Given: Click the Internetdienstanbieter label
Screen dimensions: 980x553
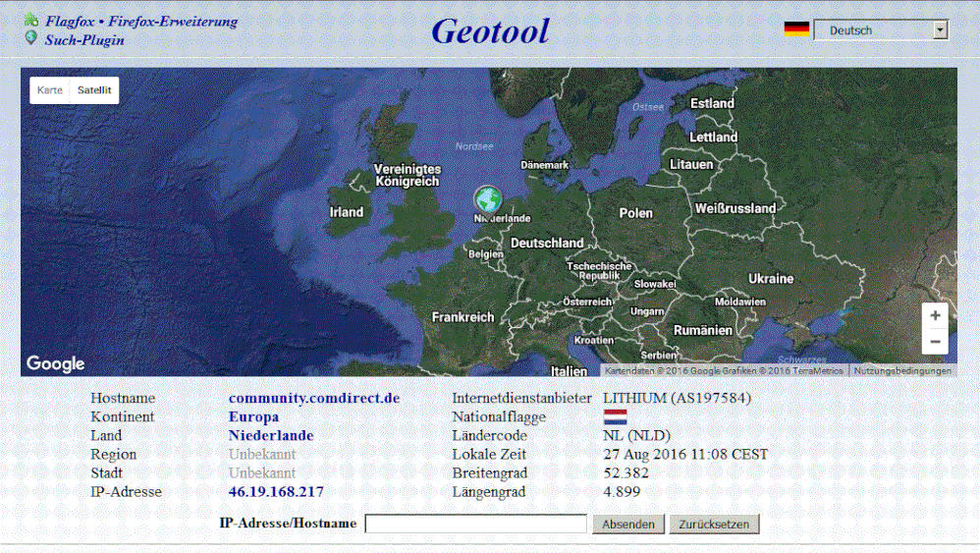Looking at the screenshot, I should (x=521, y=398).
